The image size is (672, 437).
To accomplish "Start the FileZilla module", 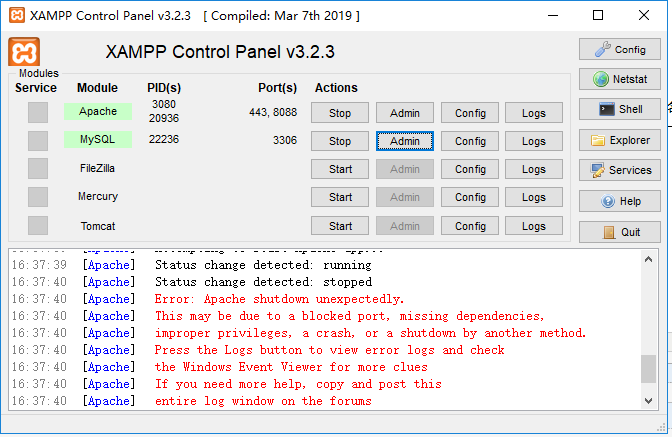I will click(340, 169).
